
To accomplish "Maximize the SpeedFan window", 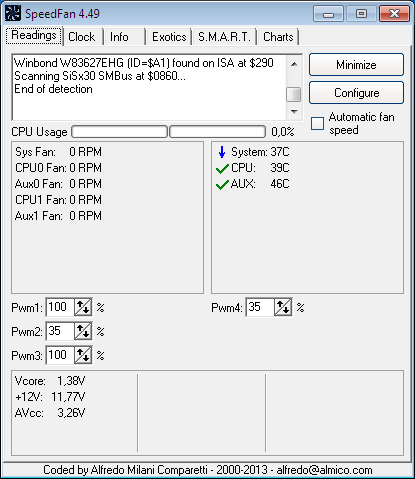I will pos(361,14).
